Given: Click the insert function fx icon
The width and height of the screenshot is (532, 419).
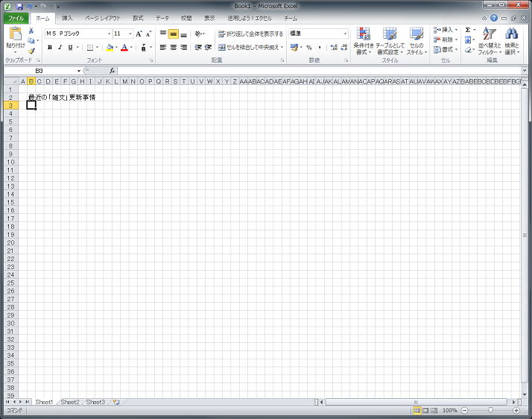Looking at the screenshot, I should 112,70.
